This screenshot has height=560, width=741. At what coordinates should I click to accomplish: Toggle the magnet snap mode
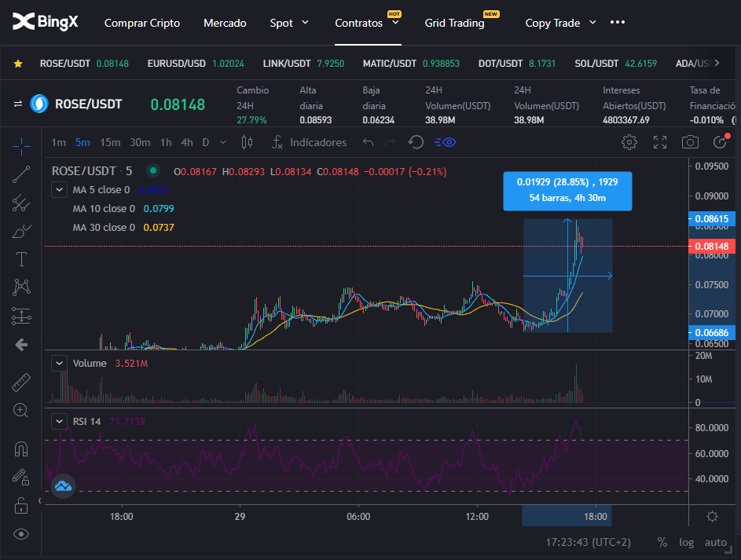click(x=21, y=448)
